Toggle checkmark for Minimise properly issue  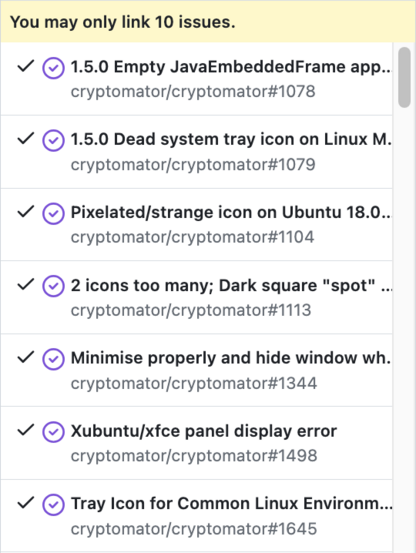point(26,357)
